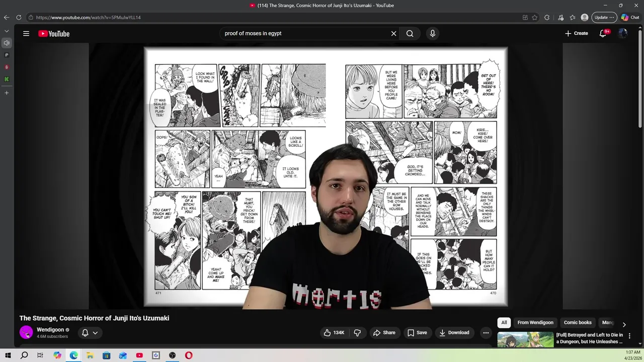
Task: Select the All filter chip
Action: pyautogui.click(x=504, y=322)
